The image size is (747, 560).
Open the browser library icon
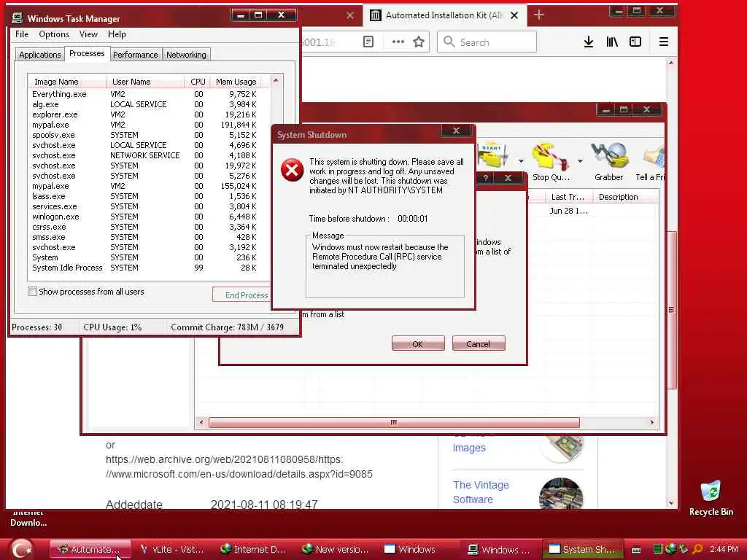coord(612,42)
